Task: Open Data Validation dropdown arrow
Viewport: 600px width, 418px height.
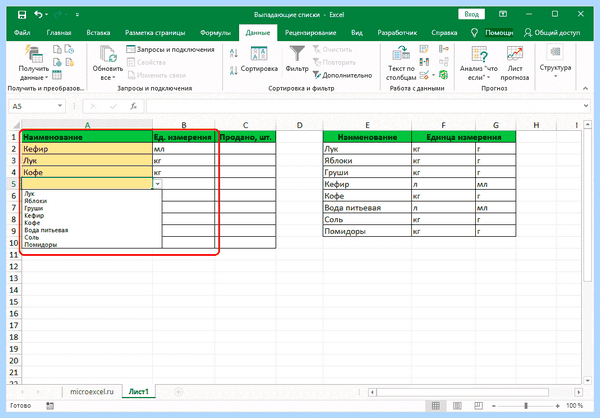Action: [433, 75]
